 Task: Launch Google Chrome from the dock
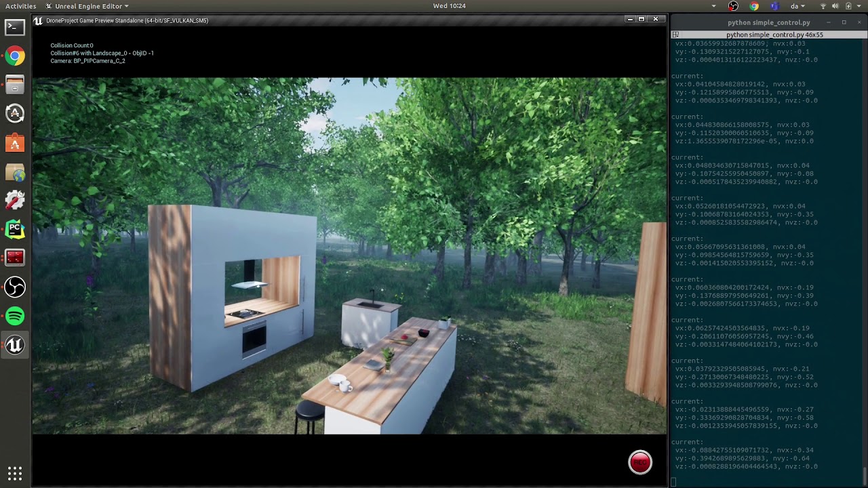pos(15,56)
